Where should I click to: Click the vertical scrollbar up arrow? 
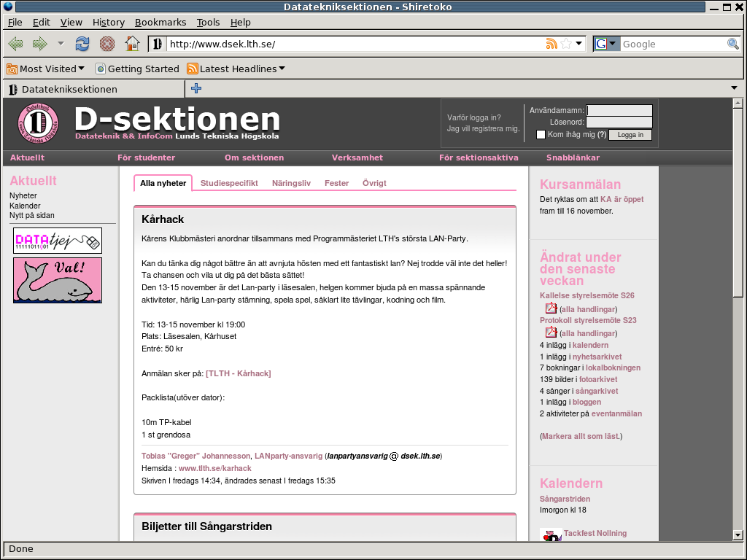coord(738,103)
